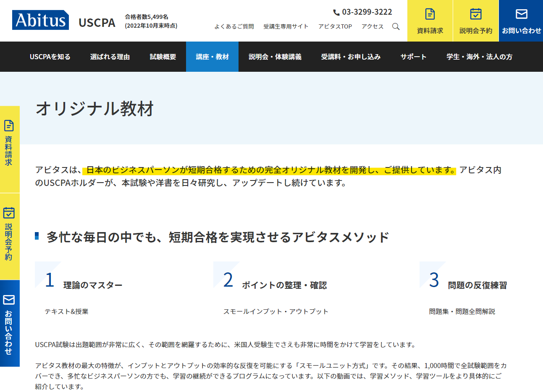Click 問題集・問題全問解説 text
This screenshot has height=392, width=543.
point(462,311)
